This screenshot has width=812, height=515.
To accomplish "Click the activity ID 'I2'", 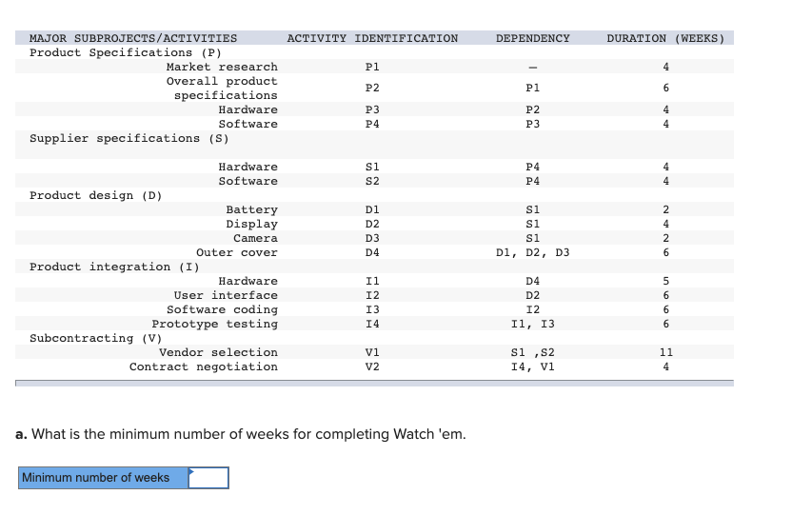I will (372, 295).
